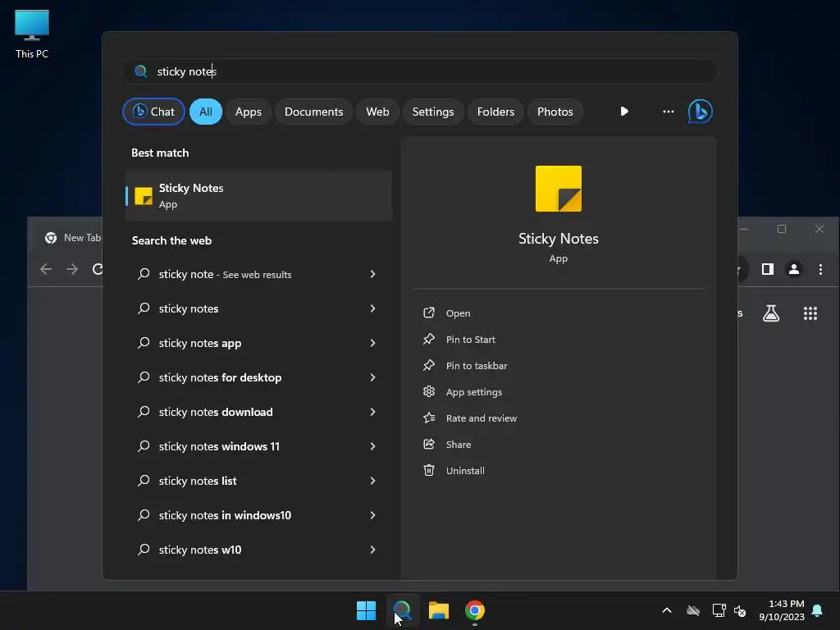This screenshot has height=630, width=840.
Task: Select 'sticky notes app' web suggestion
Action: coord(258,343)
